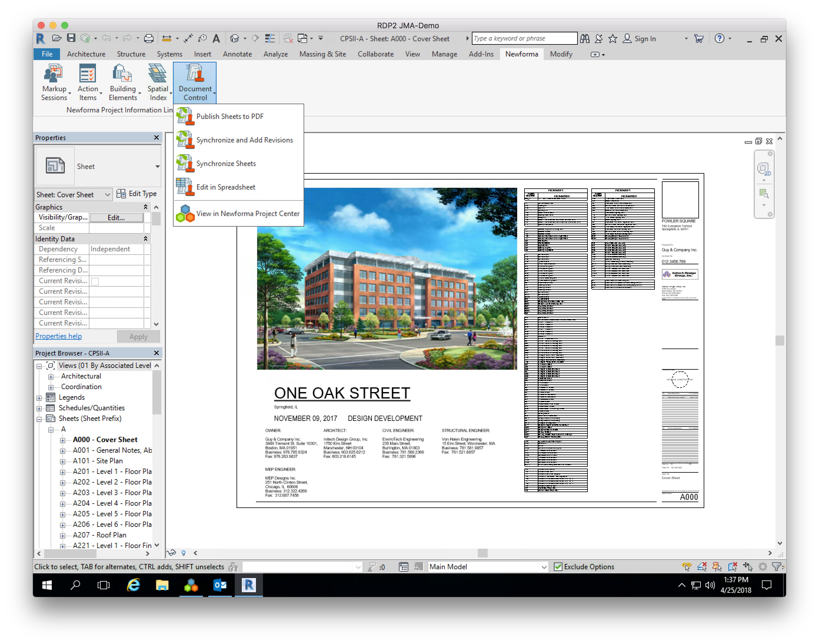
Task: Expand the Legends tree node
Action: click(39, 398)
